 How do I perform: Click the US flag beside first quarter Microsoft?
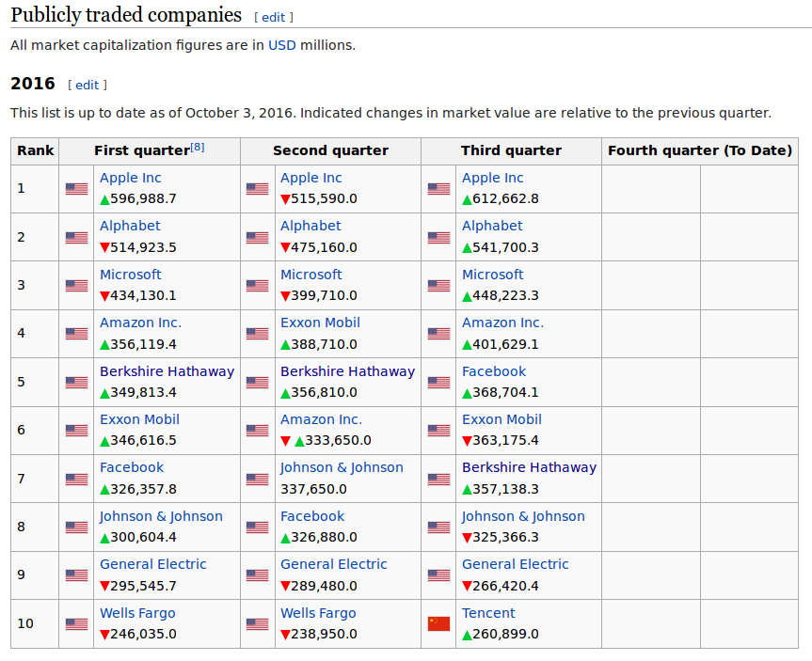(76, 286)
